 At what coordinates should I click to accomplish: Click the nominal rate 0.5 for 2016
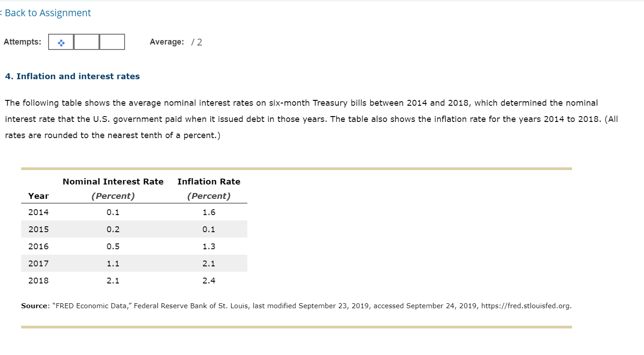(x=113, y=246)
